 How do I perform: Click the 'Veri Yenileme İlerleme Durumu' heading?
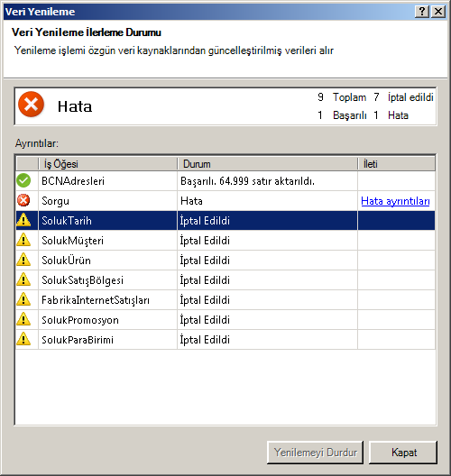click(x=87, y=32)
